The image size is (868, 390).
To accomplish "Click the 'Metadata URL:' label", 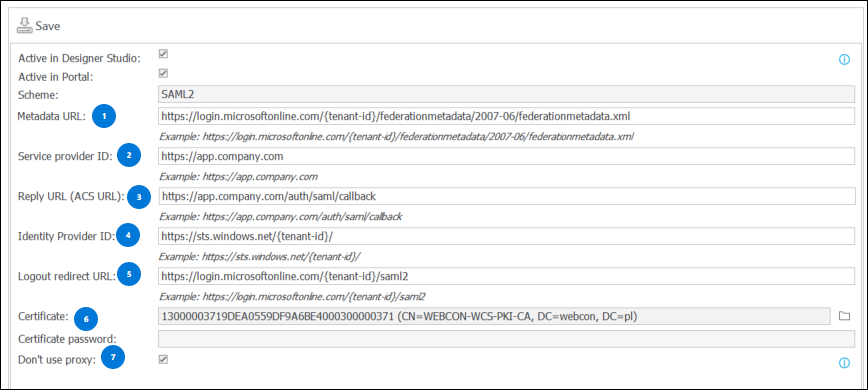I will pos(51,117).
